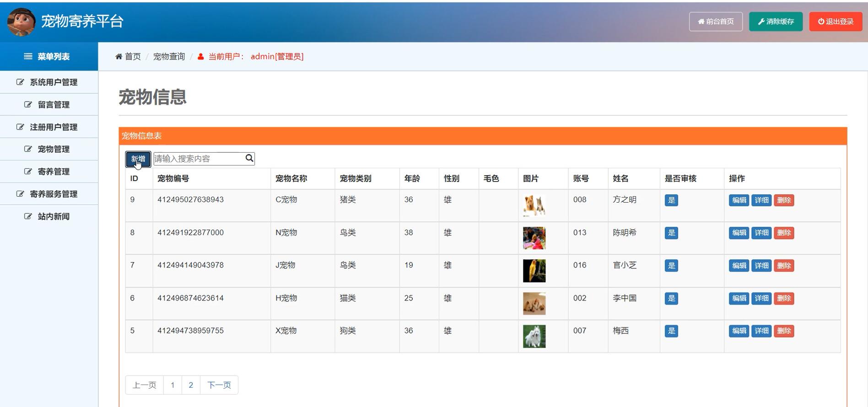Go to 首页 breadcrumb link

coord(133,56)
